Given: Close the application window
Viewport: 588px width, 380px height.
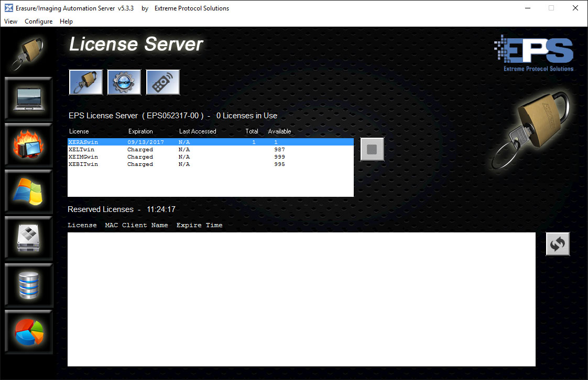Looking at the screenshot, I should tap(575, 8).
